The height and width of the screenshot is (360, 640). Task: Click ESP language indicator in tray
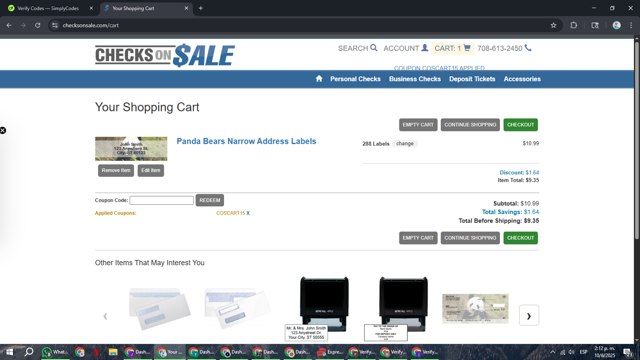coord(583,352)
